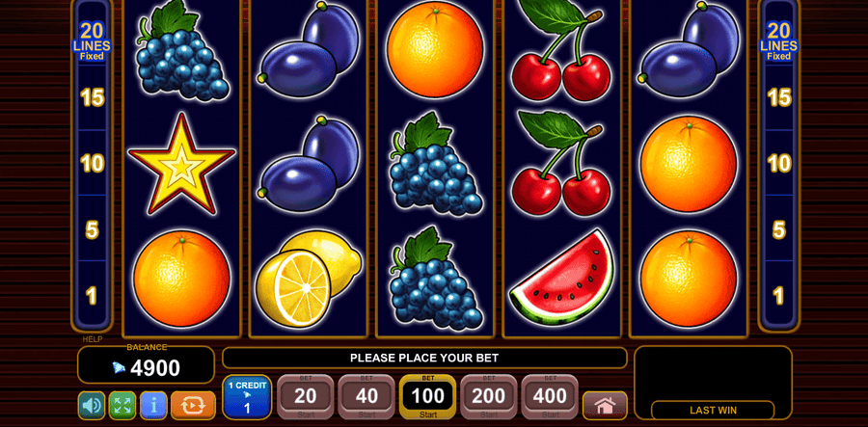Change the 1 Credit denomination button

coord(247,397)
